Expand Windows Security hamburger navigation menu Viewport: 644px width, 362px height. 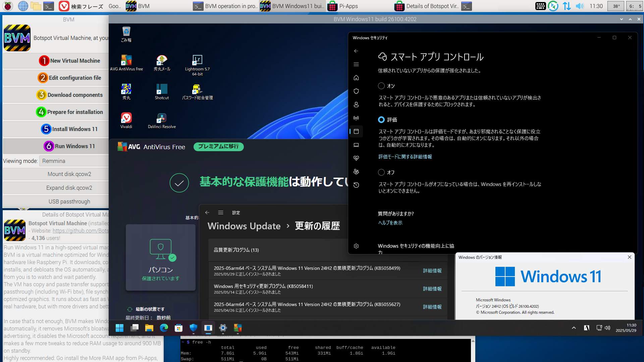pyautogui.click(x=356, y=64)
